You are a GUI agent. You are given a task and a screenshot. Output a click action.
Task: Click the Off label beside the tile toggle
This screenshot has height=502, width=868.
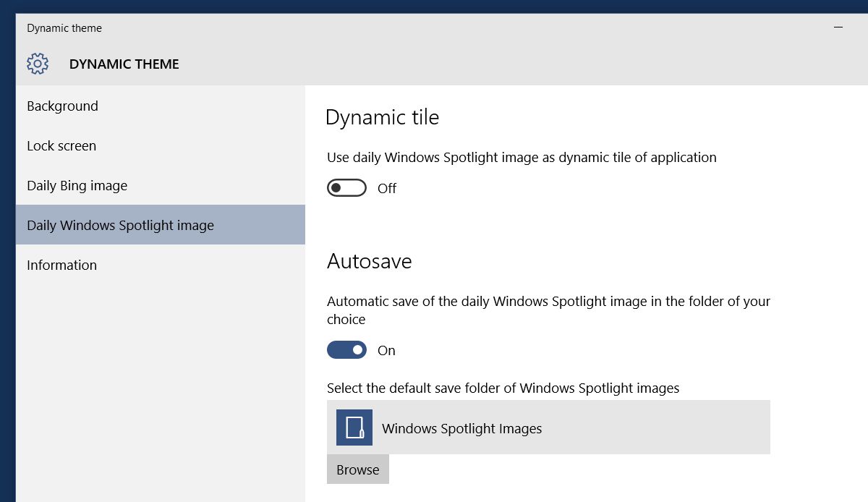click(x=387, y=188)
